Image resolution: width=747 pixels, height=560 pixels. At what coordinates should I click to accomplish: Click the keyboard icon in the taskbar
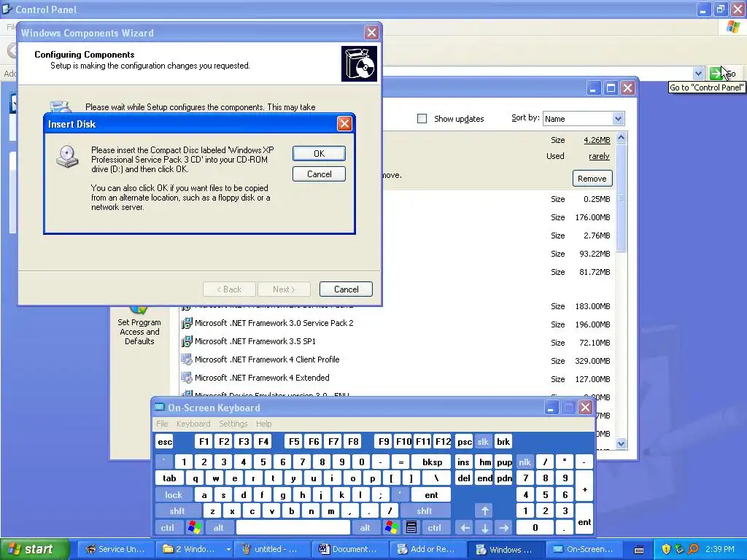click(x=639, y=550)
